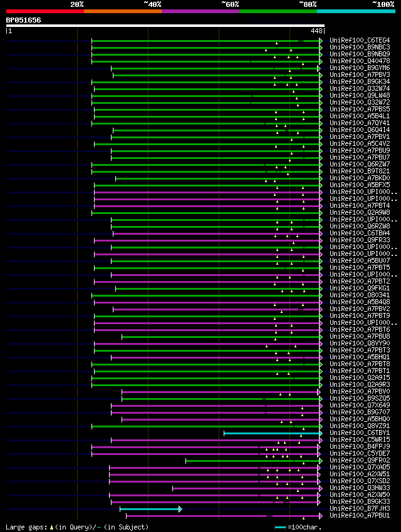Click the purple ~60% identity legend bar
This screenshot has height=532, width=401.
click(200, 11)
